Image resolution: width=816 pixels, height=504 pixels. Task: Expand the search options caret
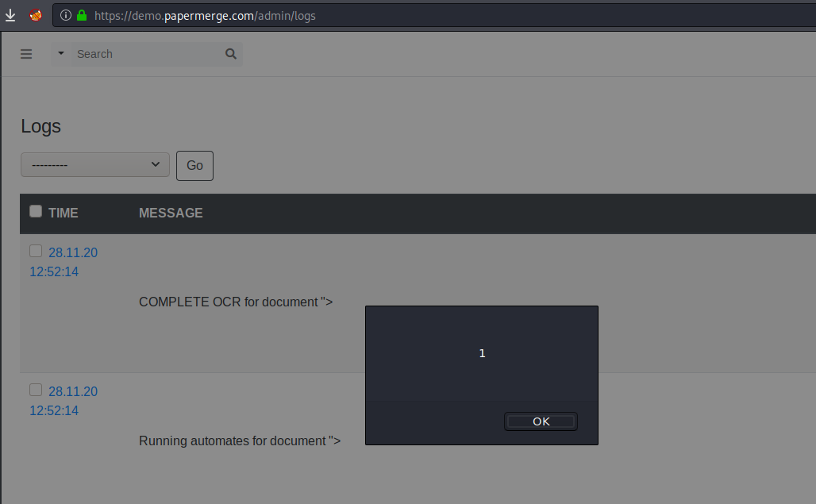(61, 53)
